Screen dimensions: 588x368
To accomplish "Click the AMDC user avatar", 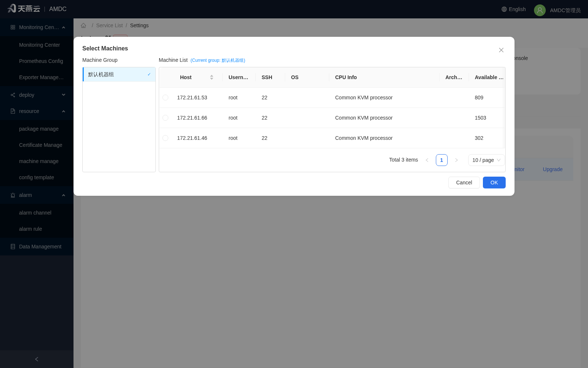I will pos(540,10).
